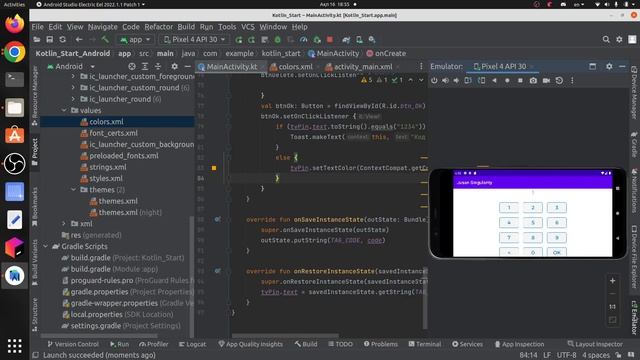The height and width of the screenshot is (360, 640).
Task: Toggle the Notifications side tab
Action: coord(634,191)
